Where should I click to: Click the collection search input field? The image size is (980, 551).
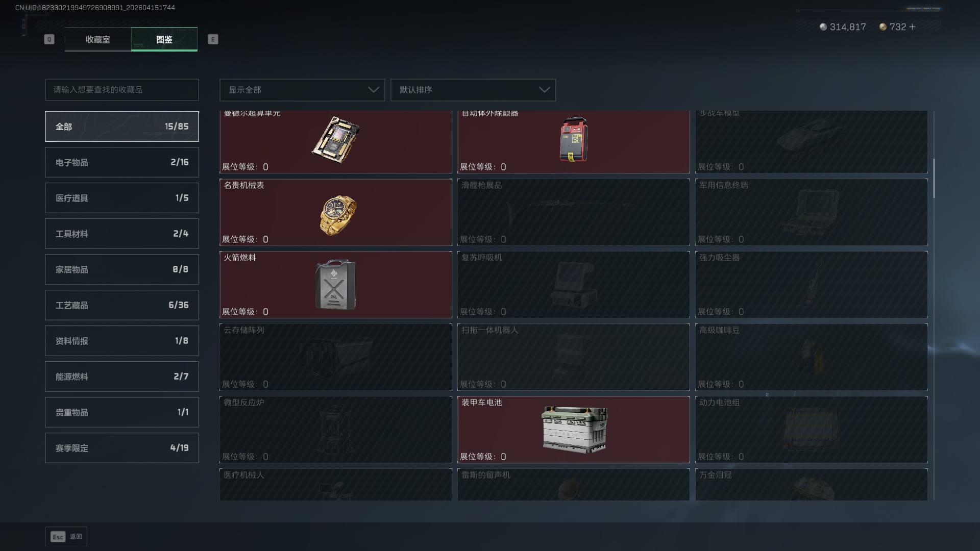click(122, 90)
